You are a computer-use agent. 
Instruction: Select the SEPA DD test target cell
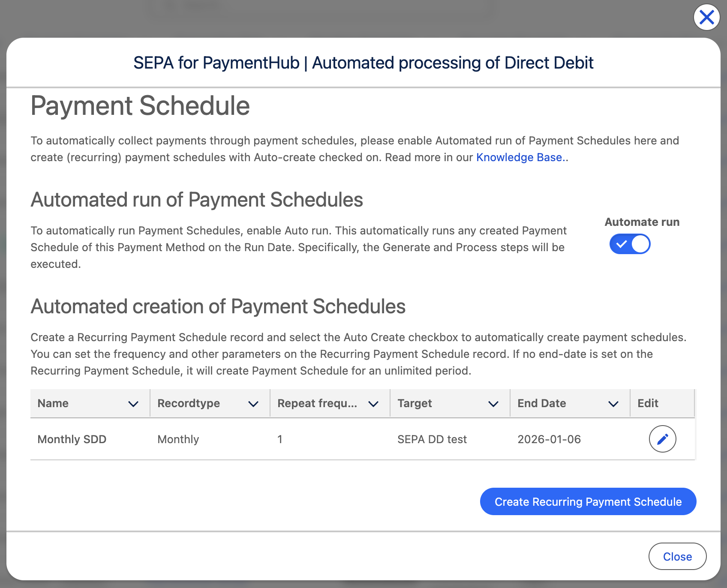point(432,439)
